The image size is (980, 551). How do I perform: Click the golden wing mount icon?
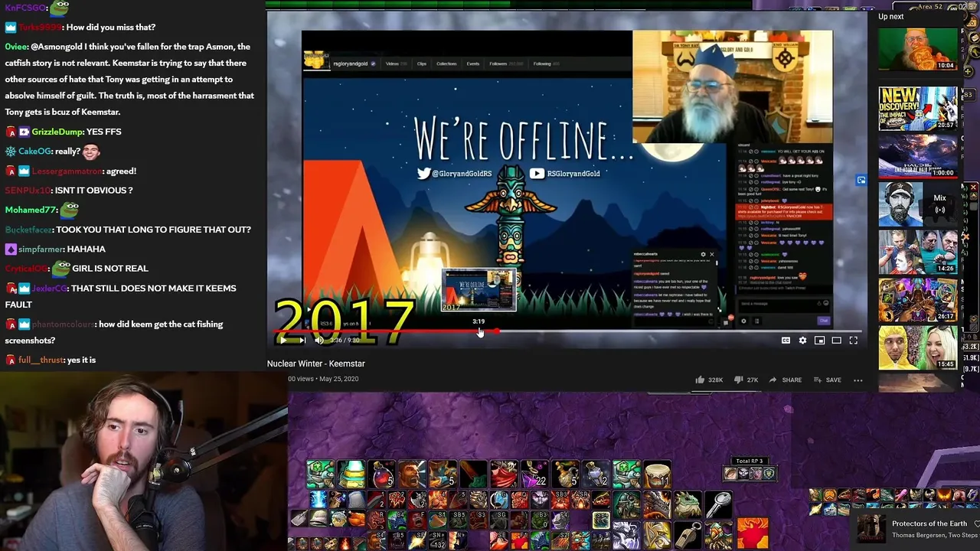[657, 534]
